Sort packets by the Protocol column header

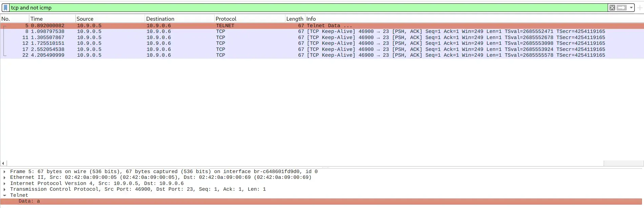click(x=250, y=19)
